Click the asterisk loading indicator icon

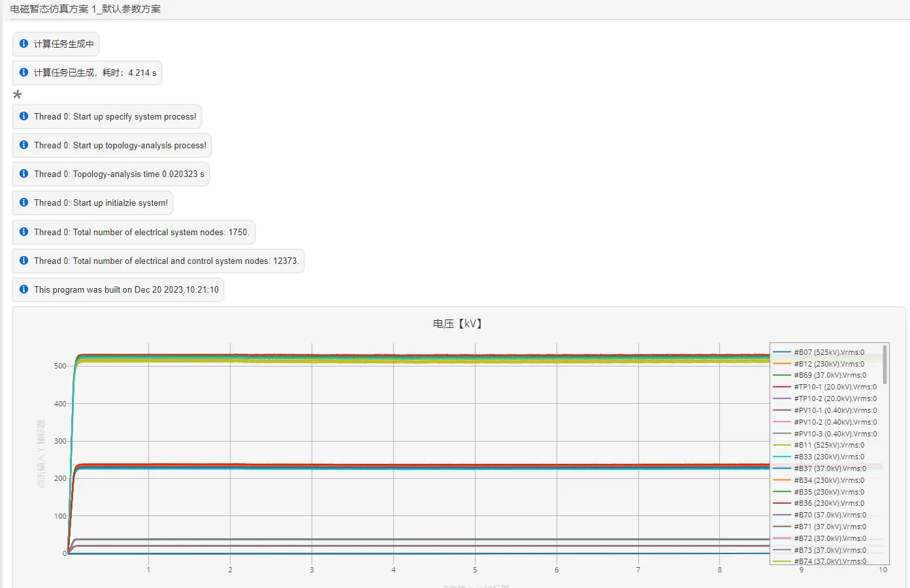18,95
